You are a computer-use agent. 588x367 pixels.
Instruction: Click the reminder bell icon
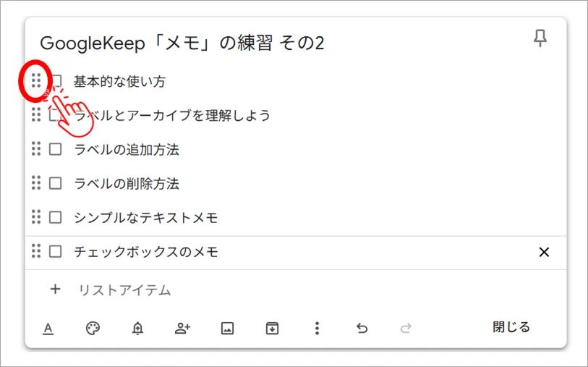pyautogui.click(x=137, y=329)
